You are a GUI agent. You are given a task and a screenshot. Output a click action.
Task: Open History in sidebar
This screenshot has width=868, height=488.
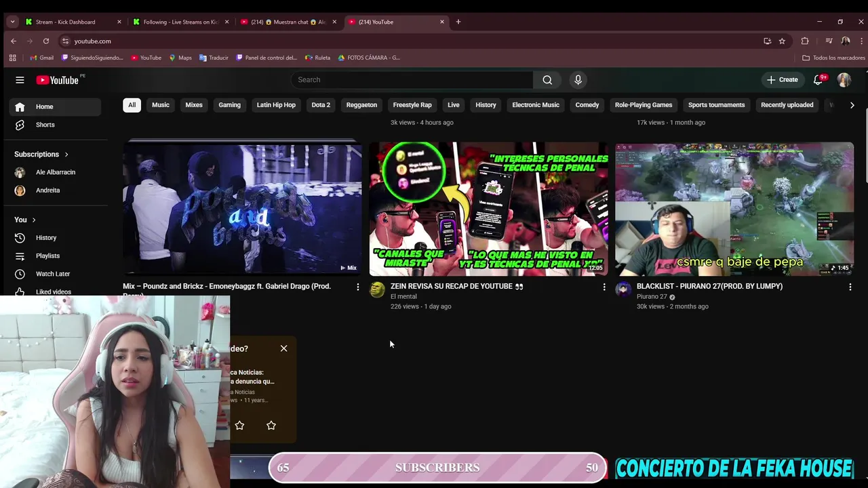(x=55, y=238)
